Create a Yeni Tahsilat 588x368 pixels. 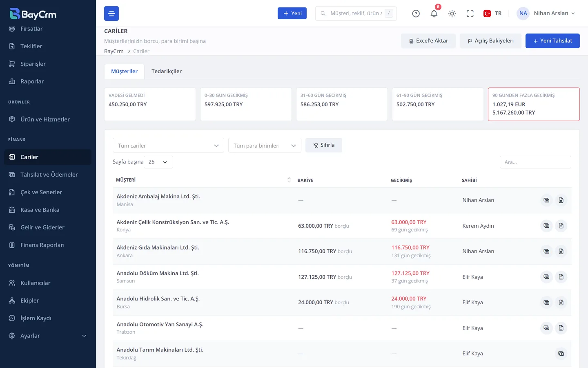click(x=552, y=41)
